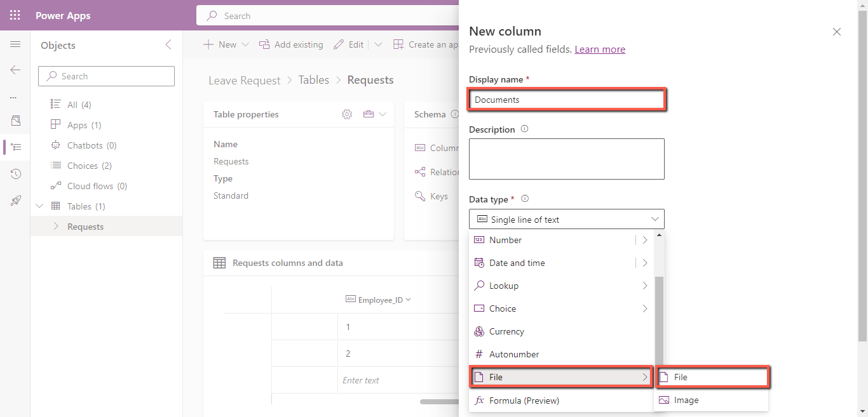
Task: Open the History icon in left rail
Action: (x=16, y=174)
